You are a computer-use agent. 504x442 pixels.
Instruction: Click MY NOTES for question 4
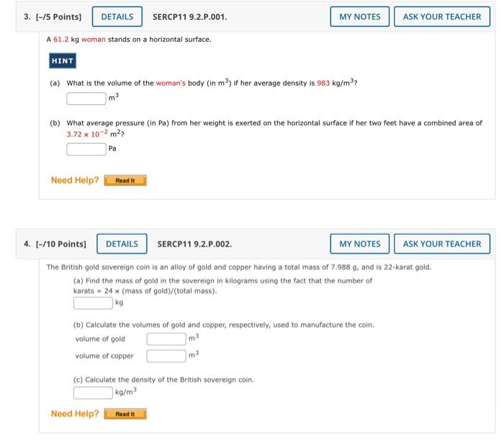360,244
